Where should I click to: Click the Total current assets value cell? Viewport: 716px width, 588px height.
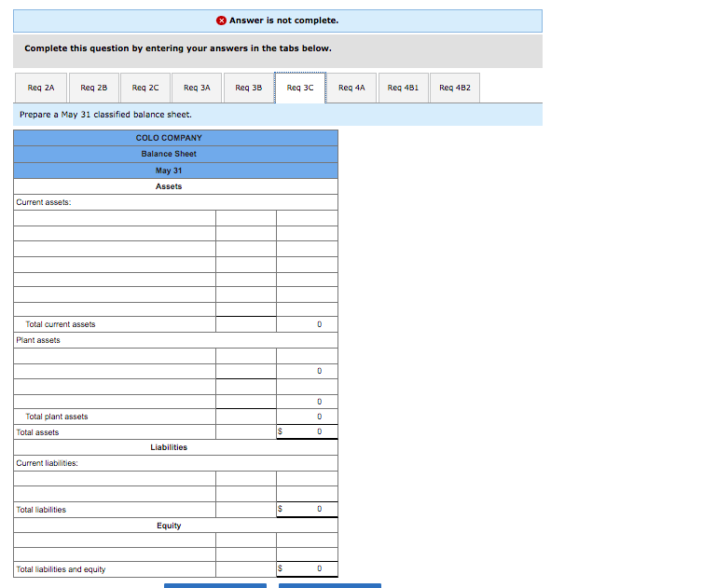tap(308, 324)
